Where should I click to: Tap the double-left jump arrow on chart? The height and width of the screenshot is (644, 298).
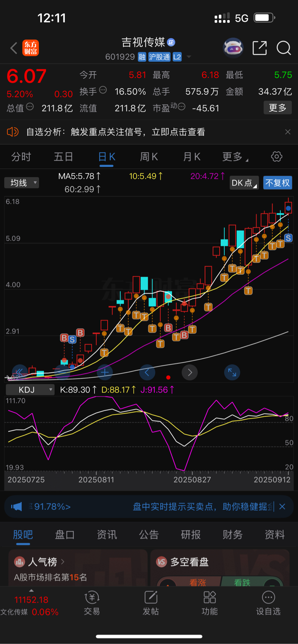point(19,372)
